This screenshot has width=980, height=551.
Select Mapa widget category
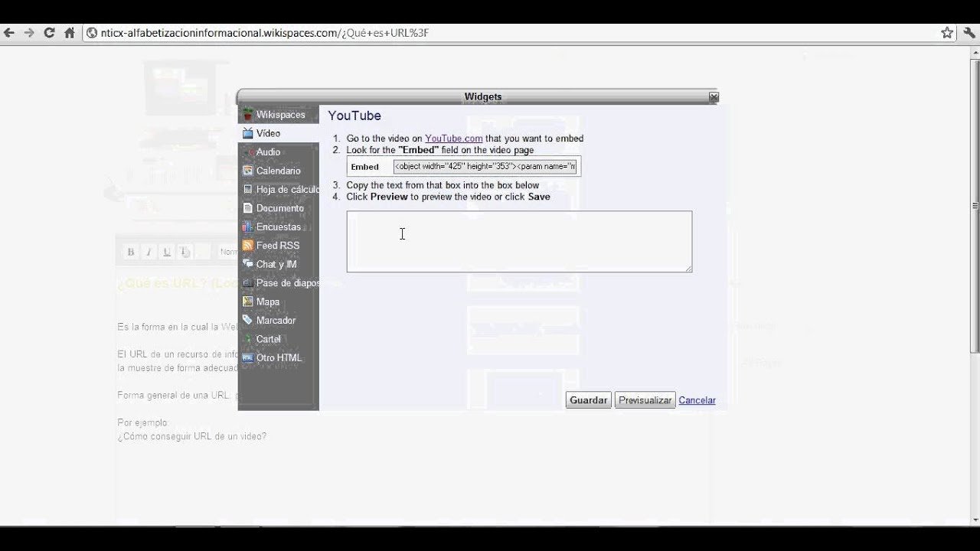click(x=279, y=302)
